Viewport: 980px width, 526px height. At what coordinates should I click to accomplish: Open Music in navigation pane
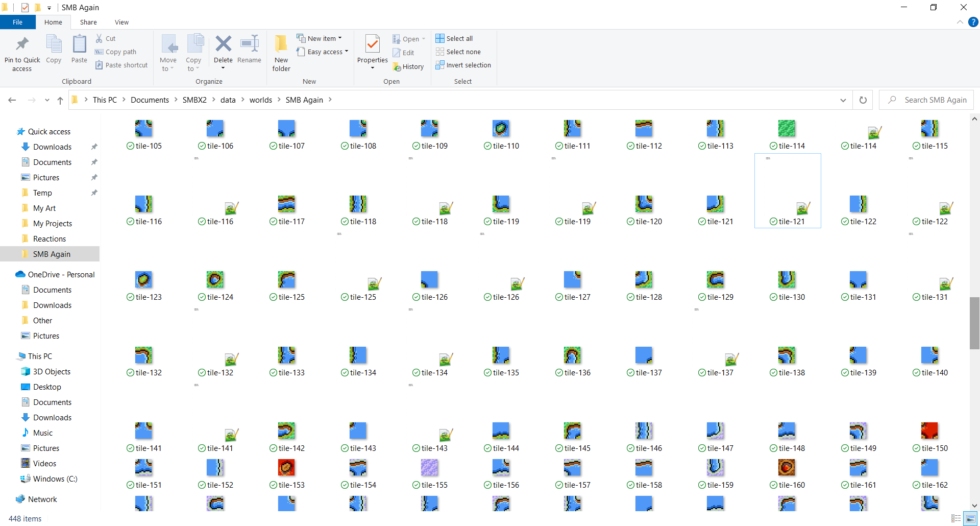(43, 433)
